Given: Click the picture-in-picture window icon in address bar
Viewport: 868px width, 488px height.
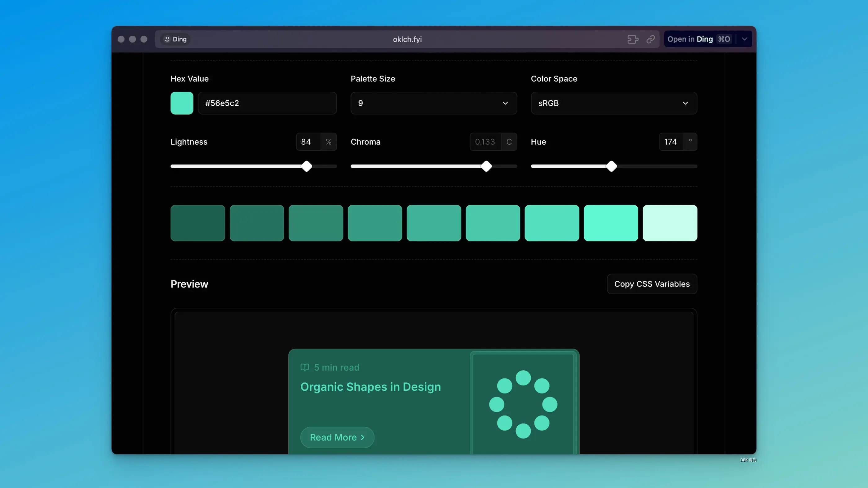Looking at the screenshot, I should coord(633,39).
